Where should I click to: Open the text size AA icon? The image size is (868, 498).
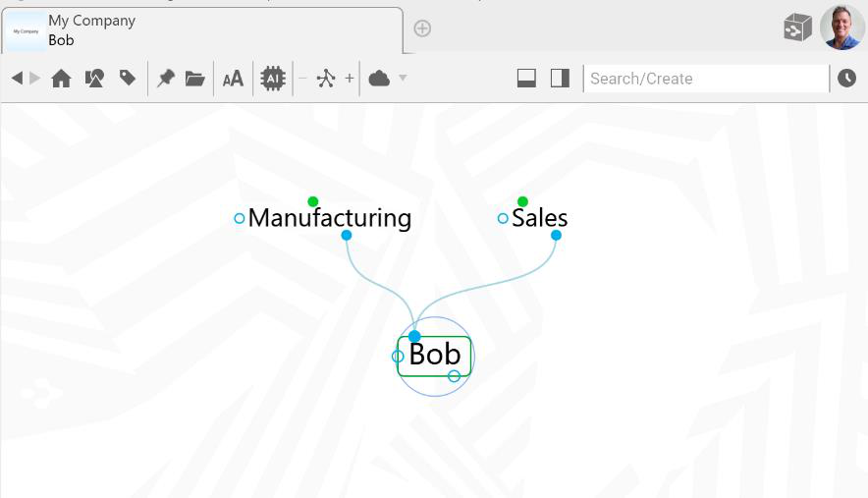[x=233, y=79]
